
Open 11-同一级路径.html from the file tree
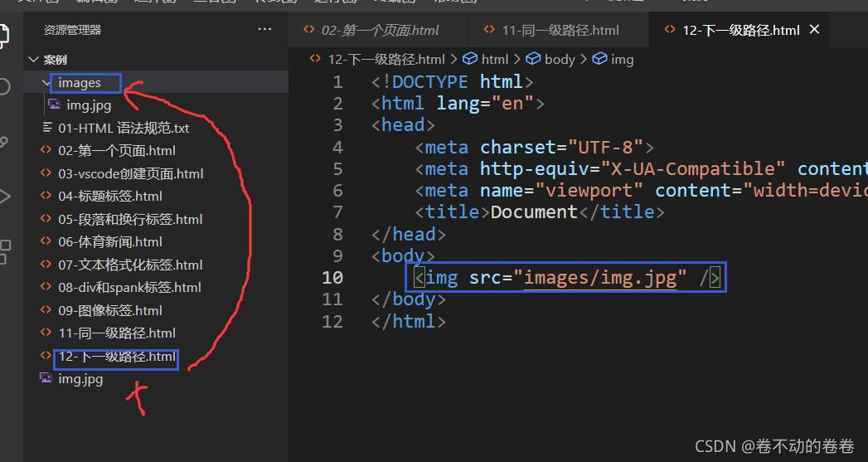(x=117, y=333)
